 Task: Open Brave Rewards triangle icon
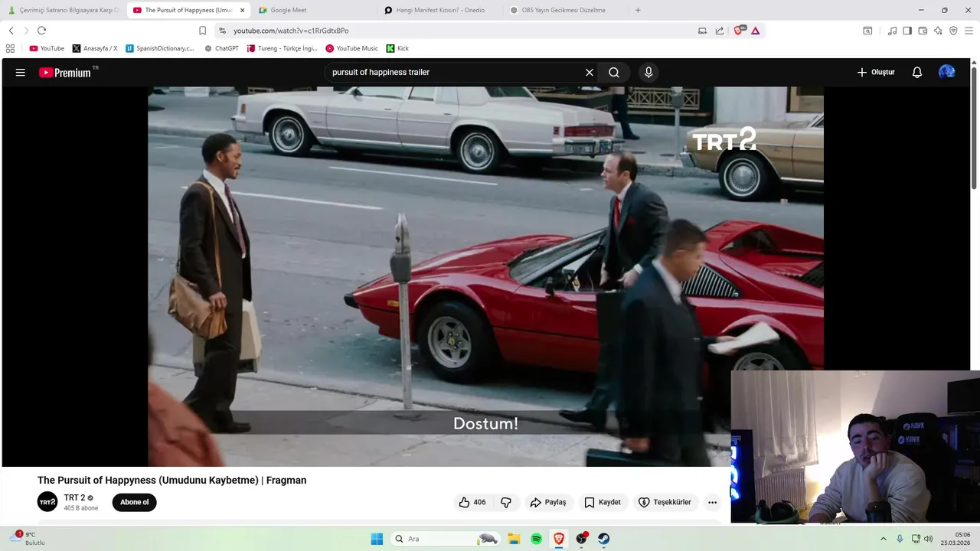click(756, 31)
